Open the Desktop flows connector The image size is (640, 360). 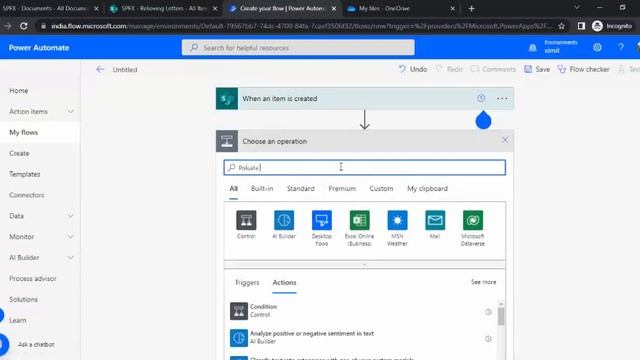(x=322, y=220)
